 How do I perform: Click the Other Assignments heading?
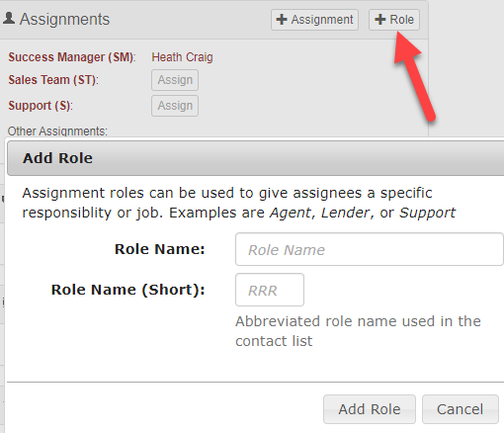pos(57,131)
